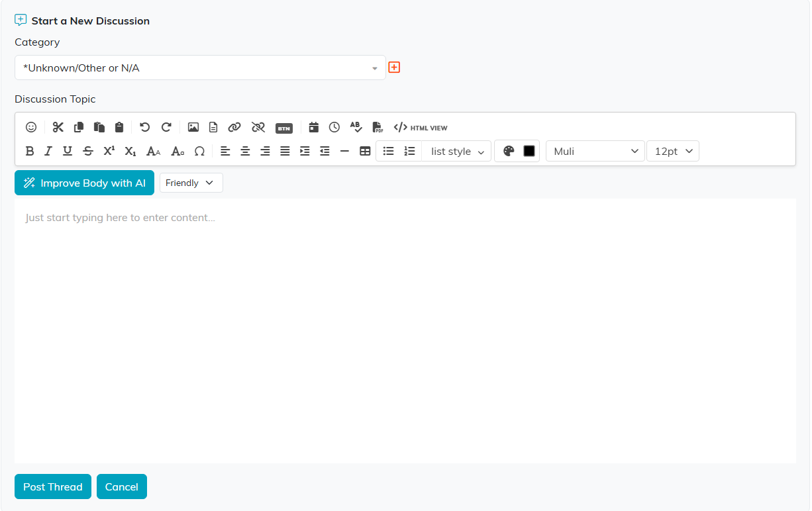
Task: Insert a document file
Action: point(213,127)
